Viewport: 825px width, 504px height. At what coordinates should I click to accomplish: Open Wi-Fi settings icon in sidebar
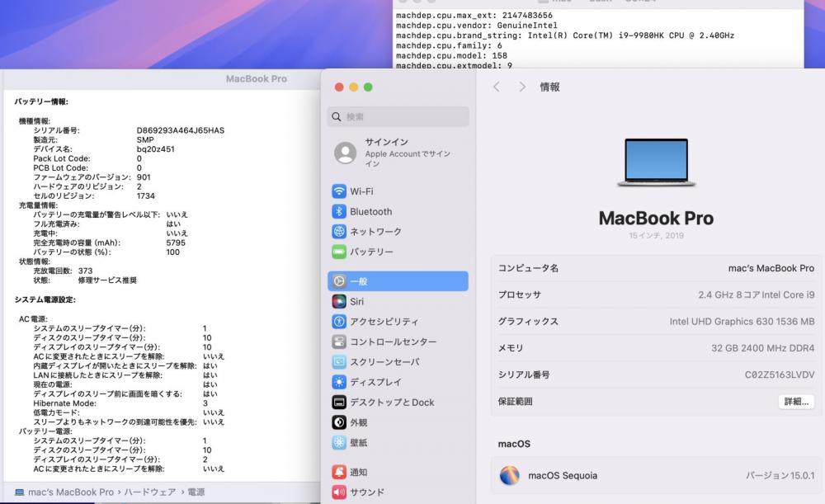coord(339,191)
